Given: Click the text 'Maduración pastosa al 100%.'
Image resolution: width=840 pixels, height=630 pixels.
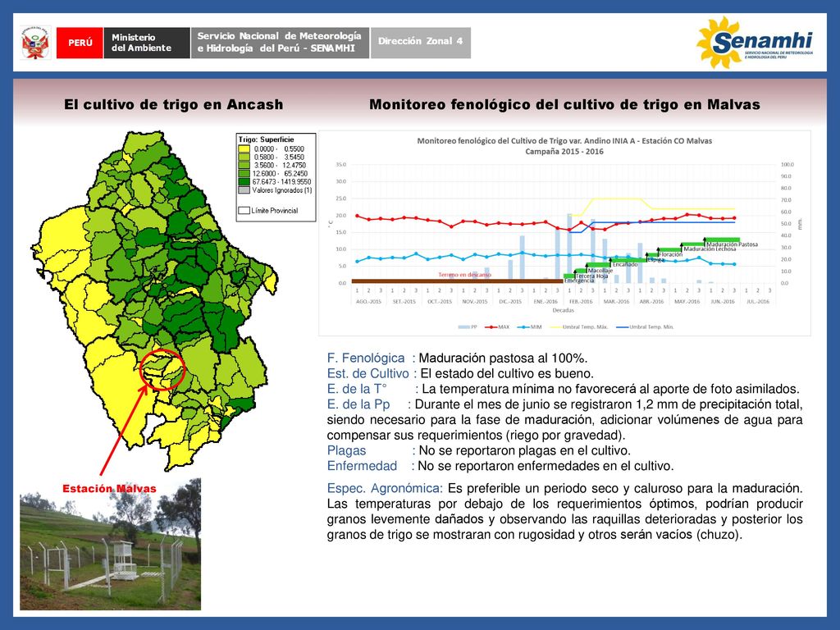Looking at the screenshot, I should tap(503, 358).
